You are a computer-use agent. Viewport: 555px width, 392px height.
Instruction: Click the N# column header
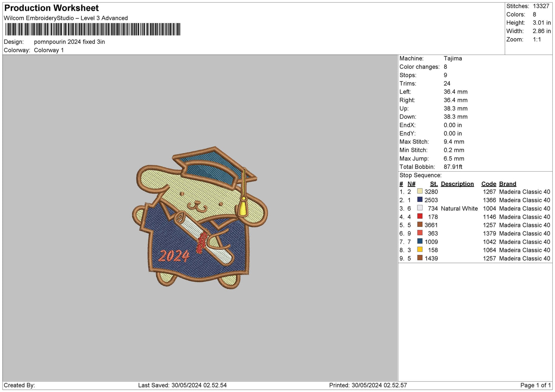click(x=411, y=184)
